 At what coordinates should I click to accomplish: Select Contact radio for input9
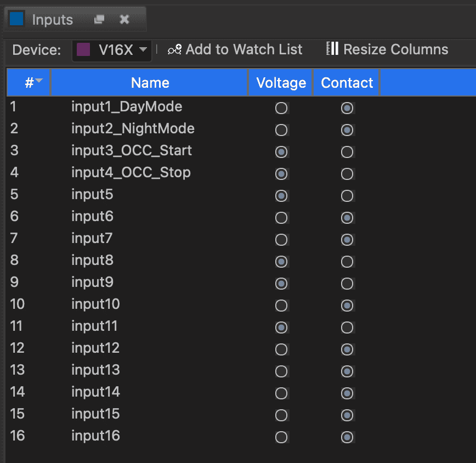click(347, 284)
